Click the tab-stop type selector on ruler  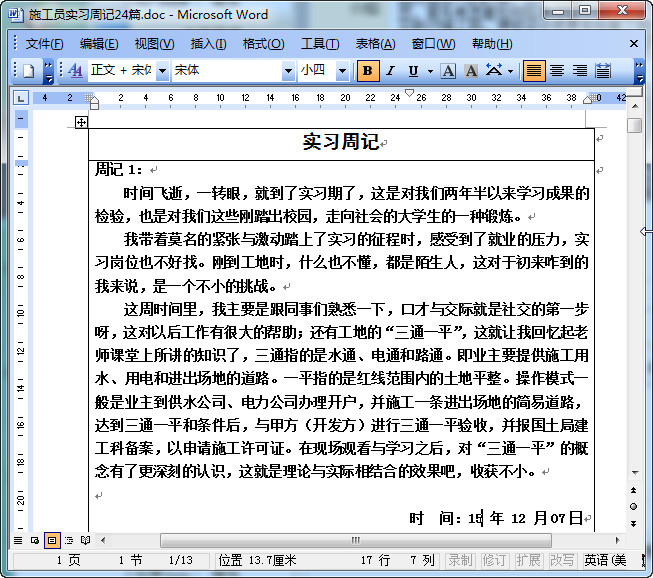21,98
